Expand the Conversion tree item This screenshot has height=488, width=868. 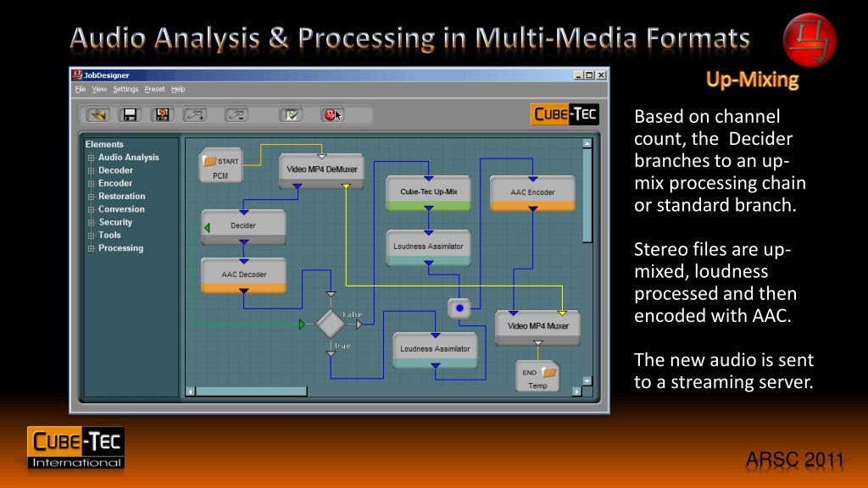[91, 210]
